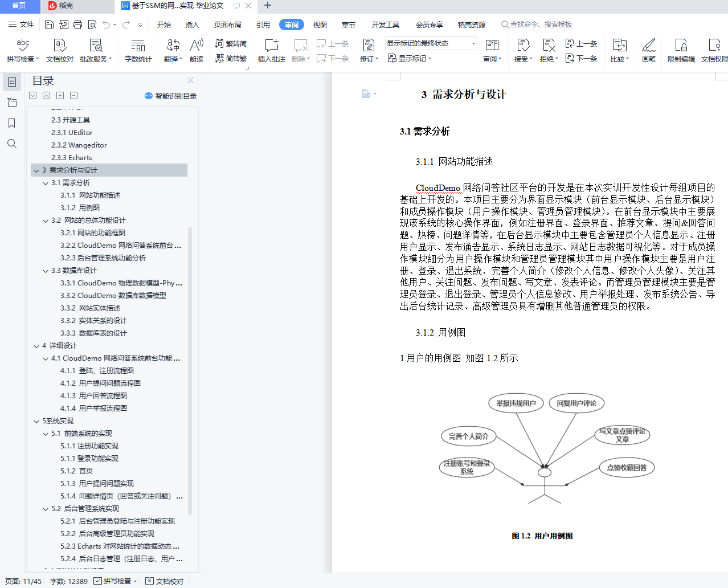Open the 视图 tab
Image resolution: width=728 pixels, height=588 pixels.
click(320, 24)
